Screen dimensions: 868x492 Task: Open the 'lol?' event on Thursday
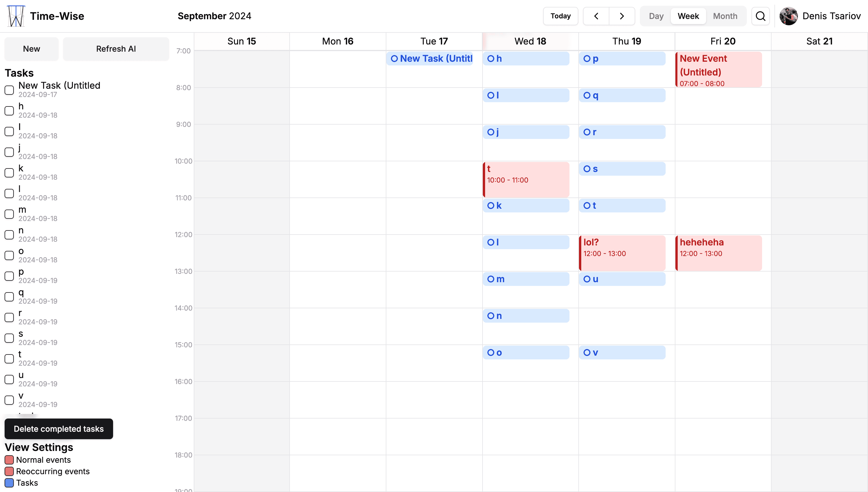[x=622, y=253]
